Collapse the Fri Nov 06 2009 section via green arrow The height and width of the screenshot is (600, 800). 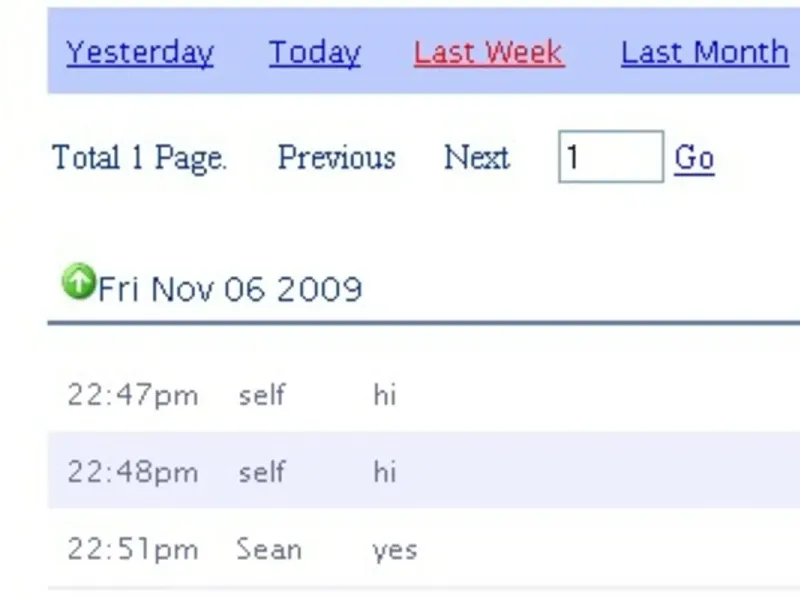point(77,282)
